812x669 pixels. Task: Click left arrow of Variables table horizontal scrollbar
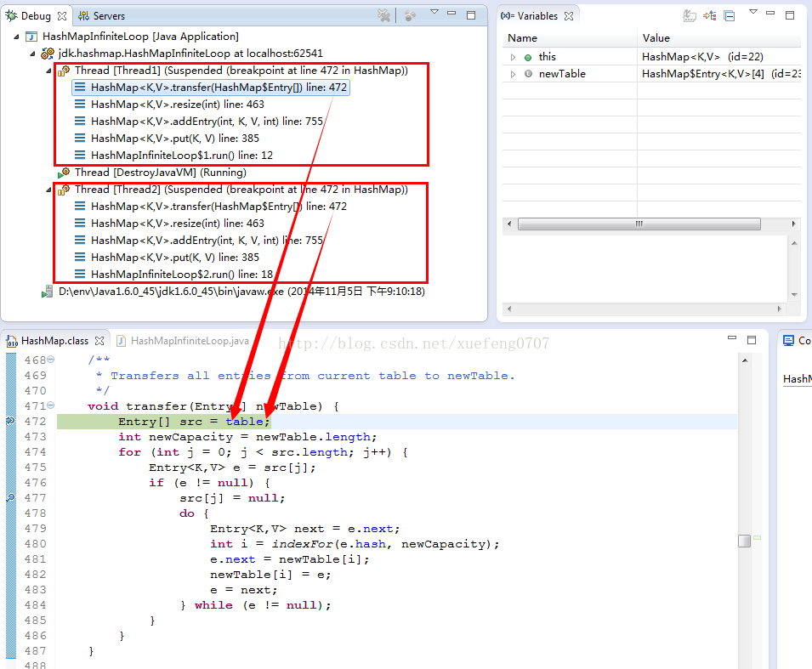(x=509, y=224)
